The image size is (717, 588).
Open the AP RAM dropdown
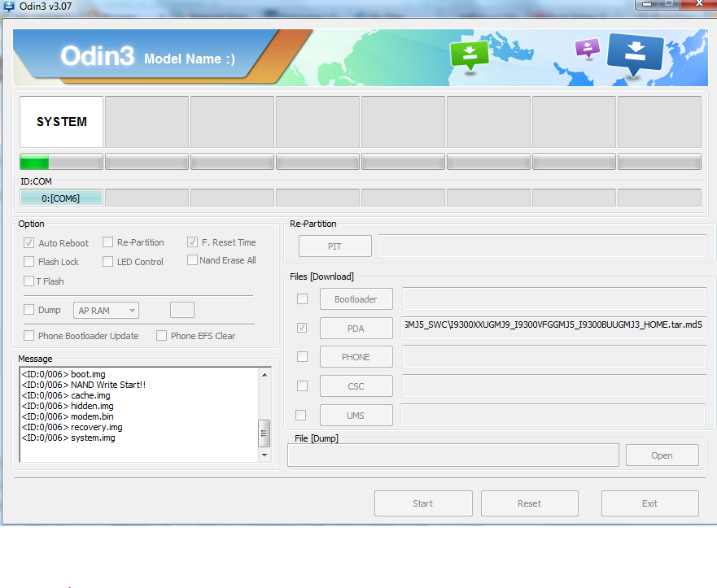point(106,311)
